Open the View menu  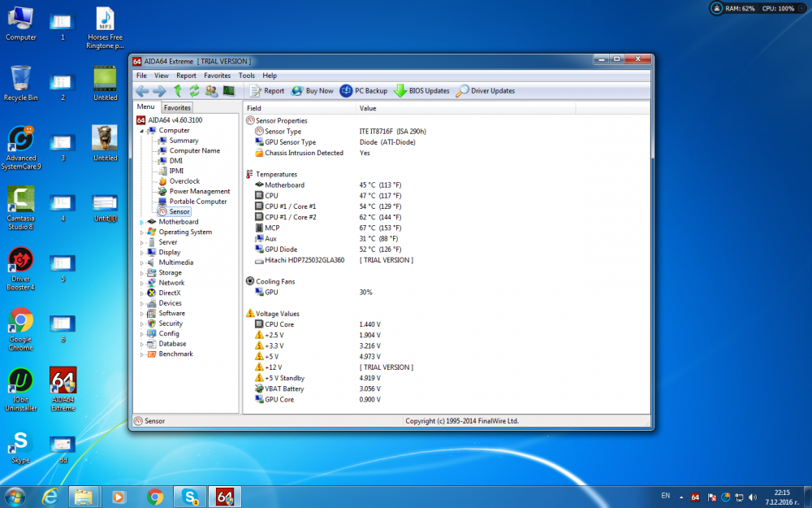161,75
